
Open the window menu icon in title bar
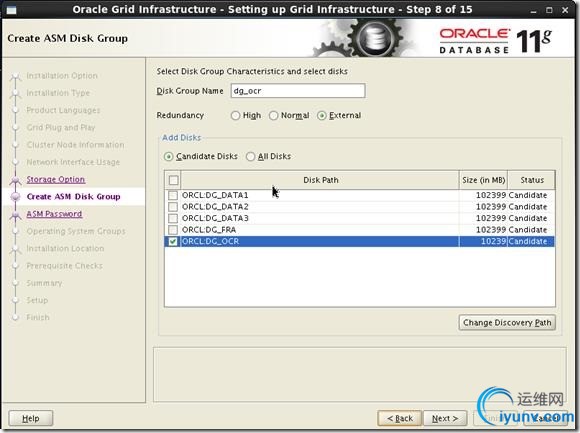tap(11, 10)
